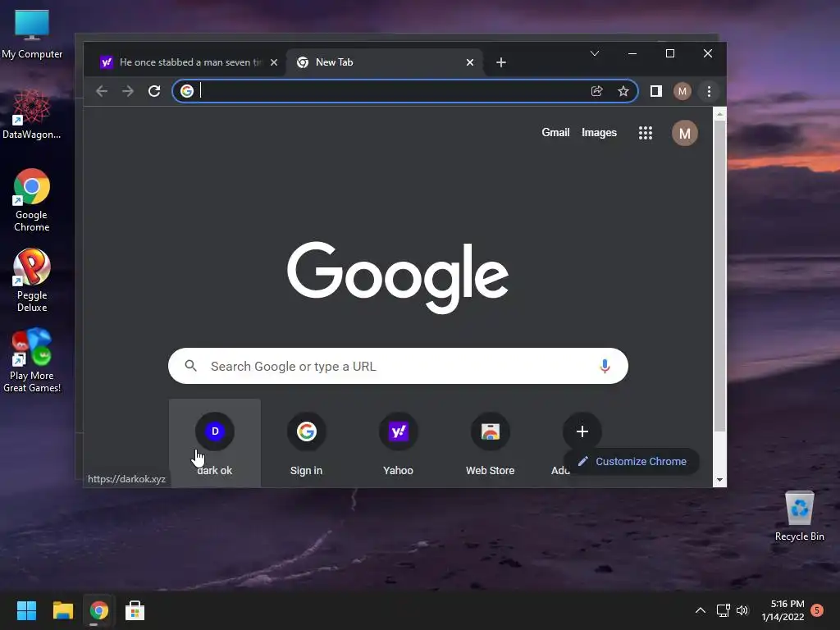Open the Google account avatar on page

[685, 133]
